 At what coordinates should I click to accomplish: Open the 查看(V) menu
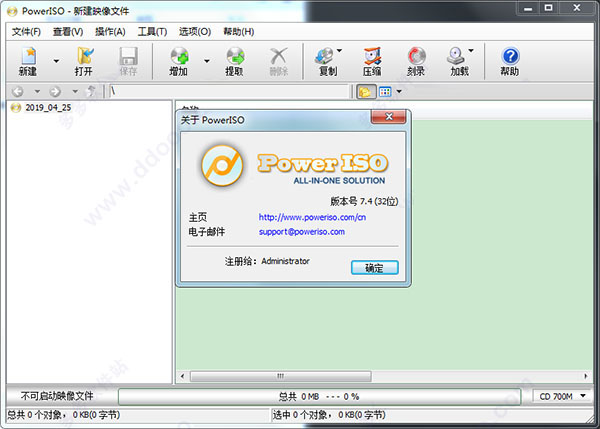pos(68,32)
